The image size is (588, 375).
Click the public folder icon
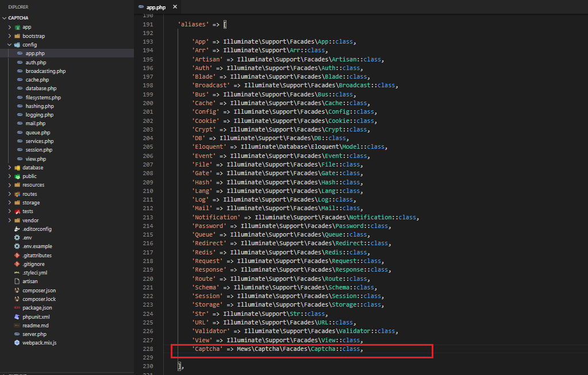[x=17, y=176]
